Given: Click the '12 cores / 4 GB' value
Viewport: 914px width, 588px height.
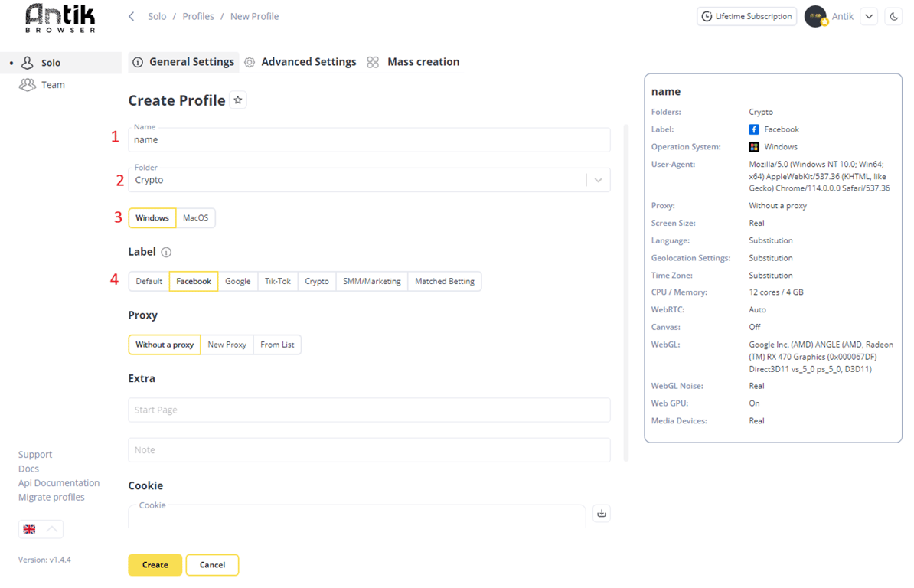Looking at the screenshot, I should 776,292.
